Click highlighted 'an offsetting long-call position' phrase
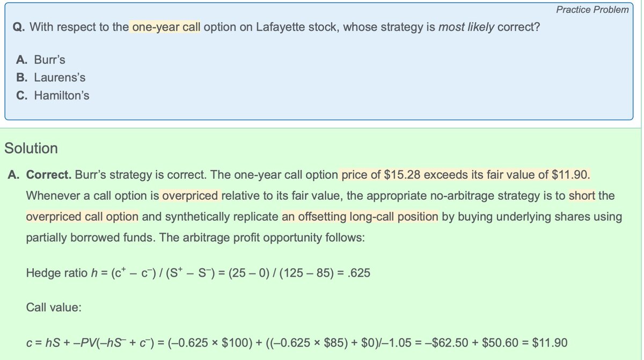644x360 pixels. [x=360, y=217]
